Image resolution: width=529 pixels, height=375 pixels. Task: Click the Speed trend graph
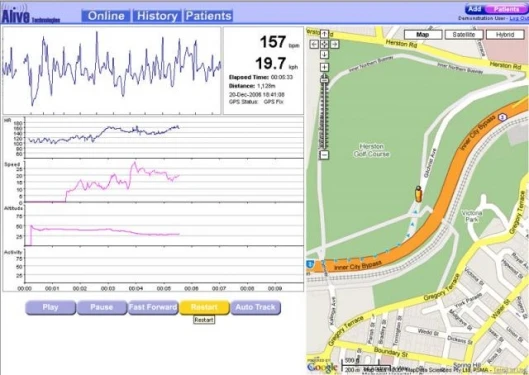click(164, 182)
